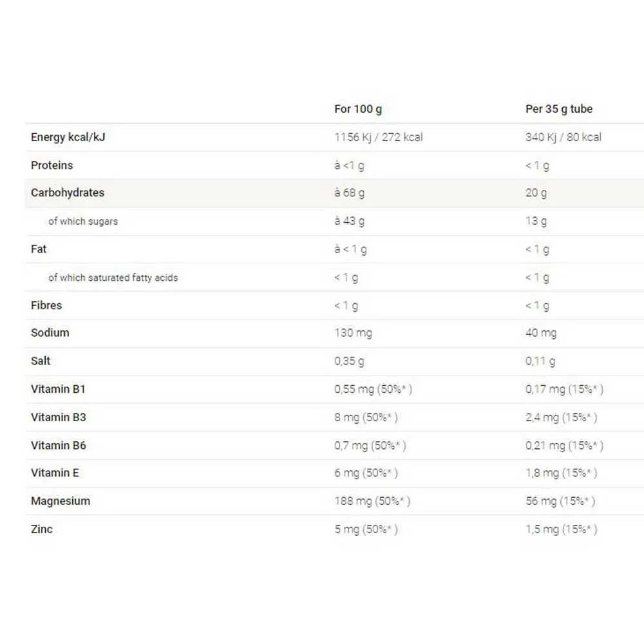This screenshot has width=644, height=644.
Task: Click the "Per 35 g tube" column header
Action: [x=558, y=109]
